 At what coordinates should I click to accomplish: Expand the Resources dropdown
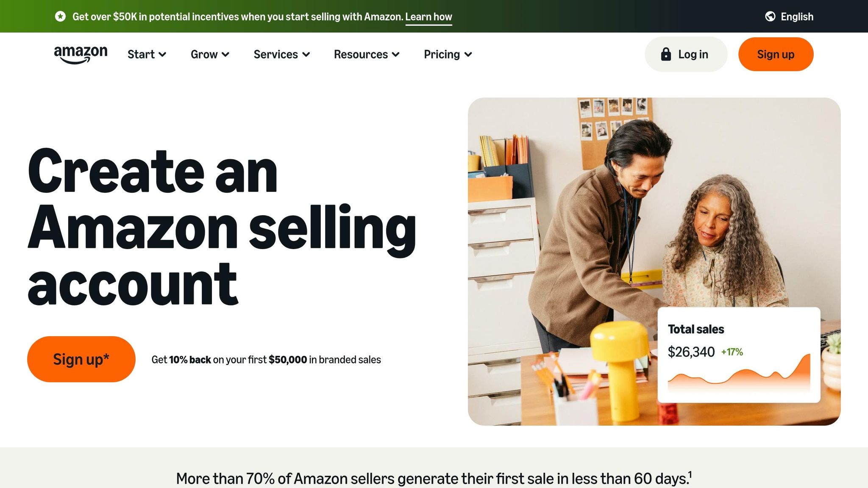[x=361, y=54]
